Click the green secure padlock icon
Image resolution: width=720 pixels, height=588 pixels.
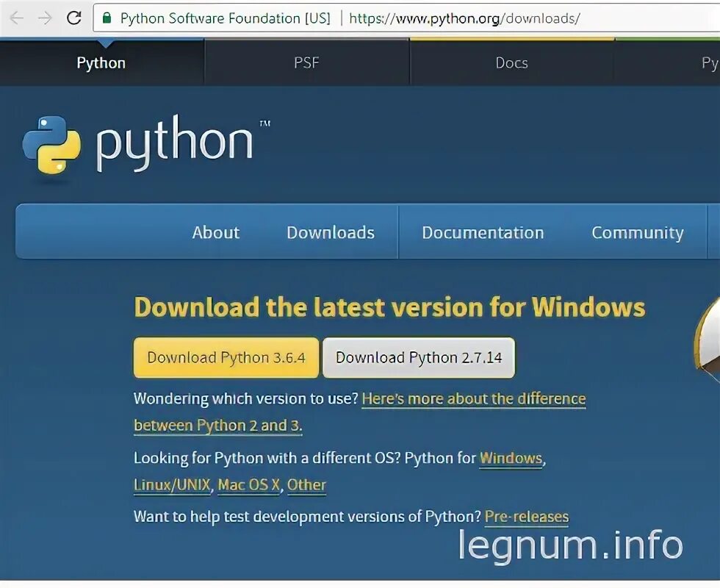click(107, 18)
